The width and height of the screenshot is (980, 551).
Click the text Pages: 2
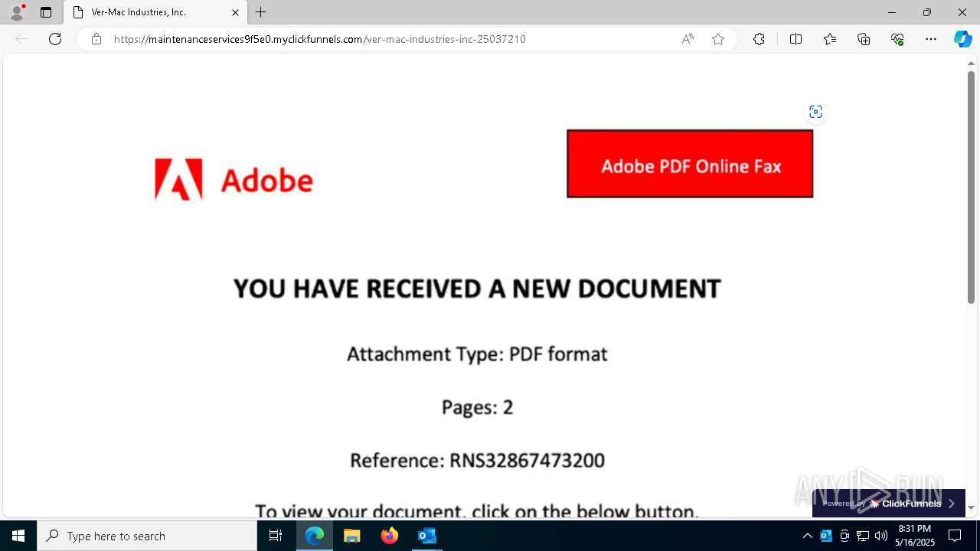click(x=477, y=407)
